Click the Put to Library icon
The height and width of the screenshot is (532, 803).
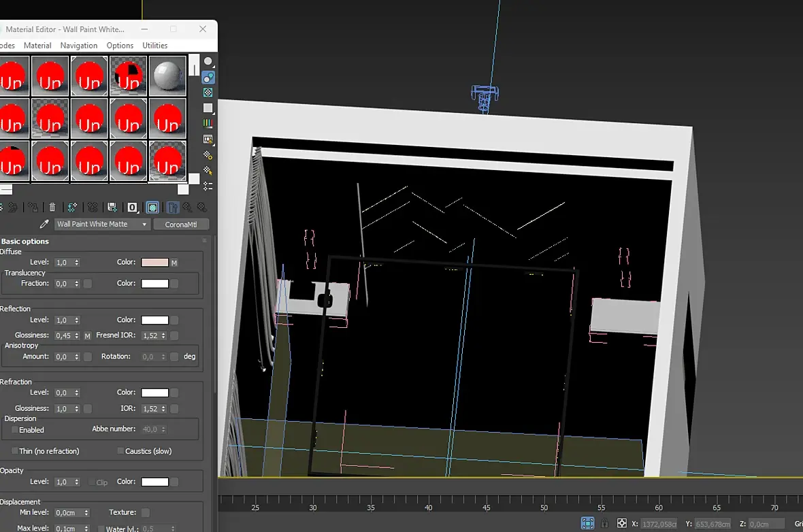click(x=112, y=207)
